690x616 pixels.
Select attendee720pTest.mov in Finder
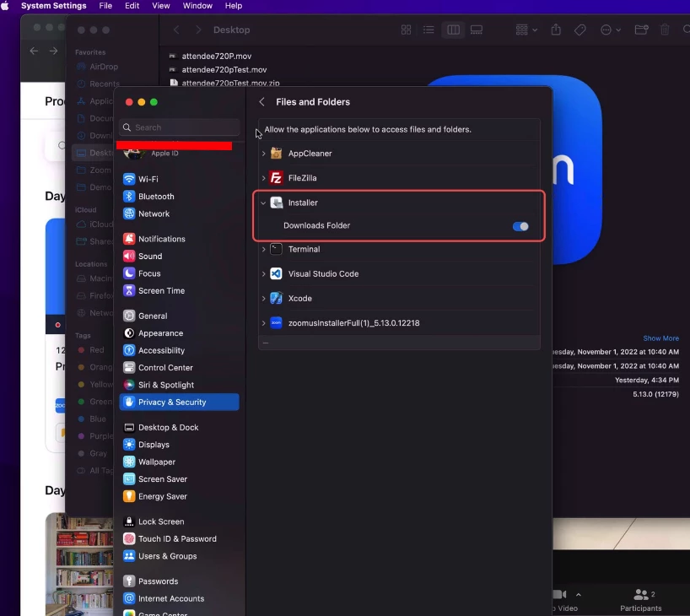coord(224,69)
